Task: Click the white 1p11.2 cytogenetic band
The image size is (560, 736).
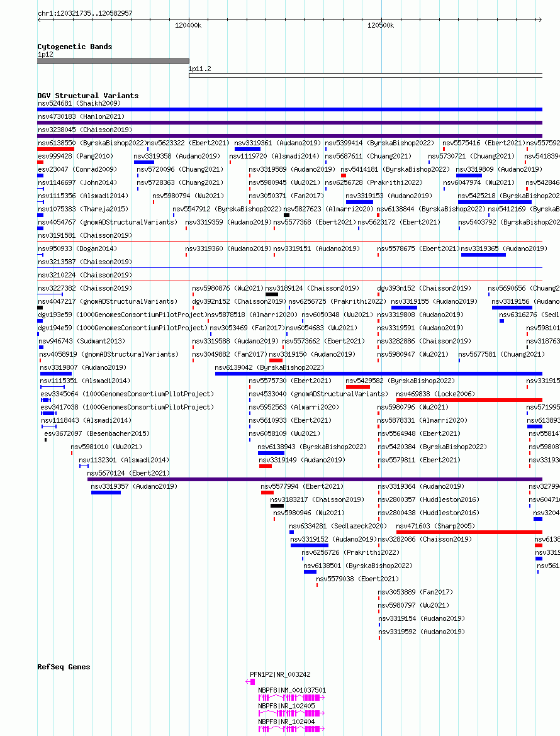Action: click(x=365, y=75)
